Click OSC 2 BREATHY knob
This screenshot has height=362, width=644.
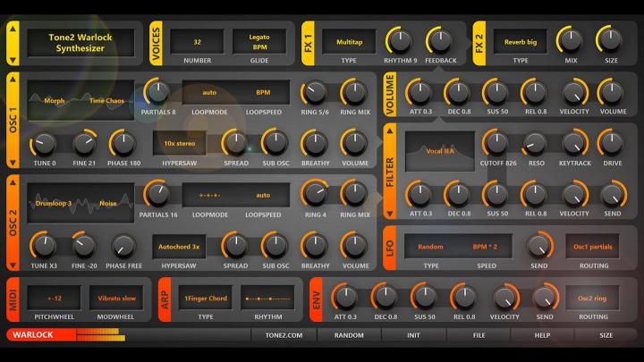tap(315, 246)
